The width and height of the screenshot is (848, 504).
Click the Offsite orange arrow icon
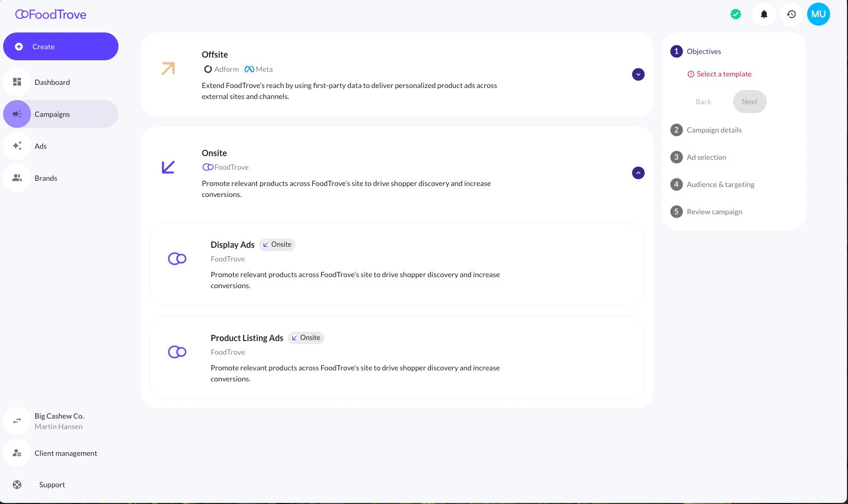click(168, 69)
